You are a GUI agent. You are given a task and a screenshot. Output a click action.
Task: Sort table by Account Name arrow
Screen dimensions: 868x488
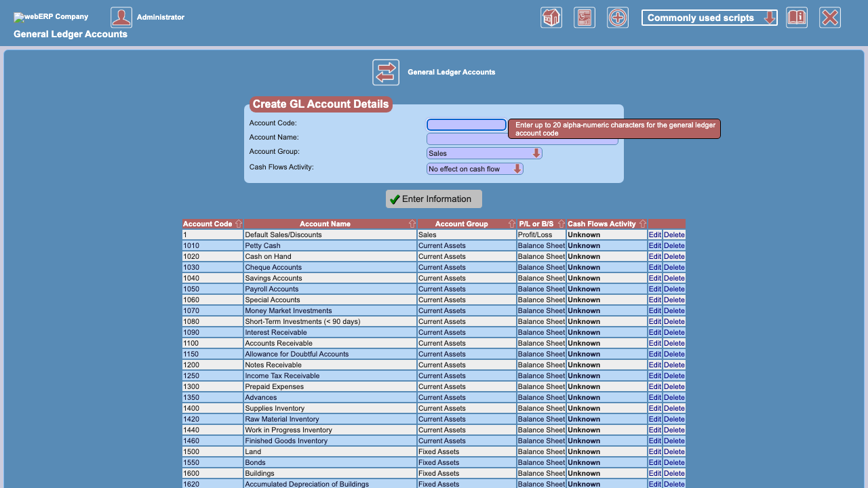click(x=412, y=224)
